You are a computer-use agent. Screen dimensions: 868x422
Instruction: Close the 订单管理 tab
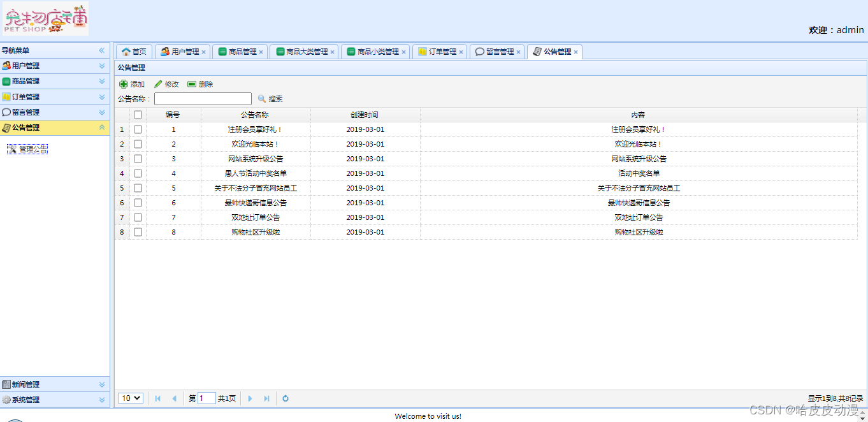coord(461,52)
